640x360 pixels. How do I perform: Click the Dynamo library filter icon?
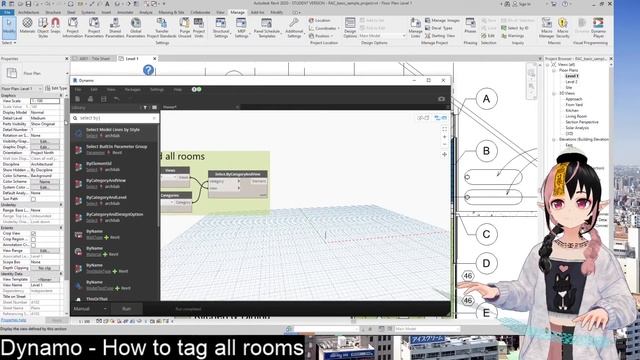(145, 107)
